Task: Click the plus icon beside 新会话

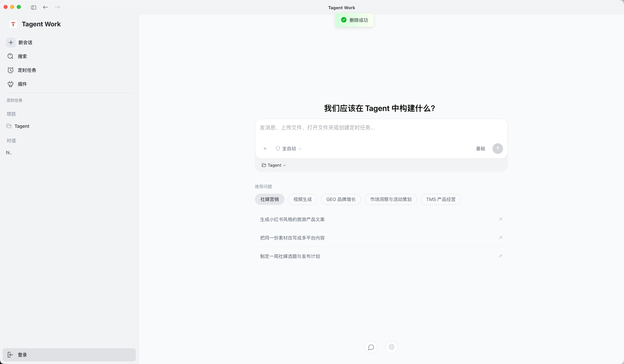Action: 11,42
